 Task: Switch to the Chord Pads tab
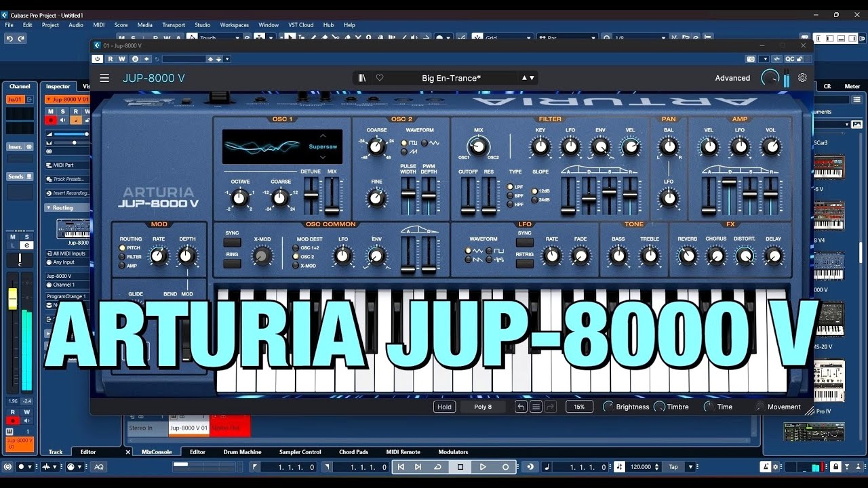(353, 452)
